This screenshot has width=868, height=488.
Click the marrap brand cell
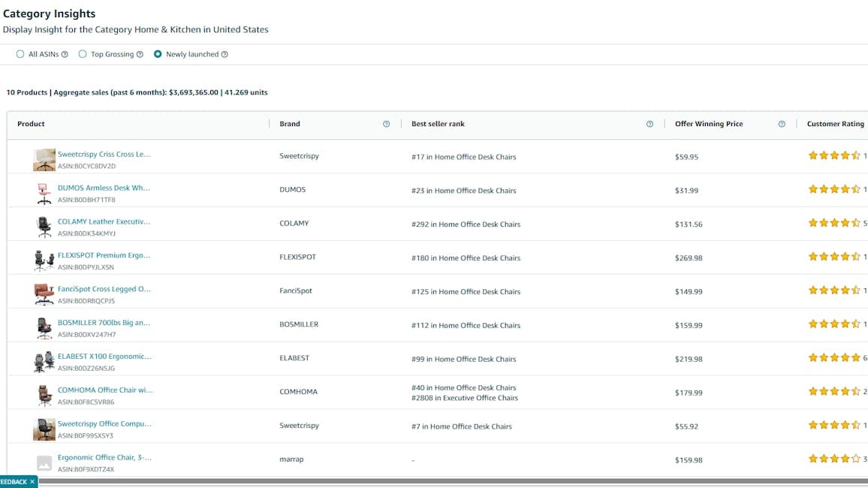pos(292,459)
